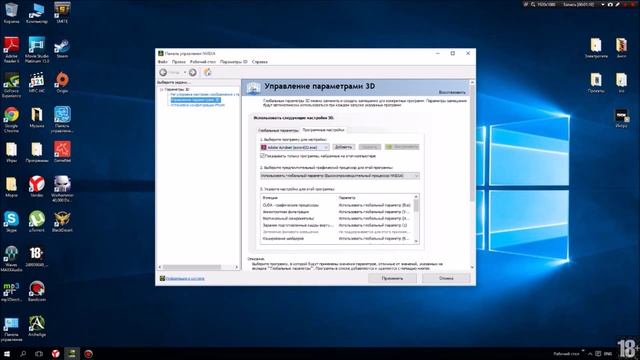This screenshot has width=640, height=360.
Task: Open the Adobe Reader desktop icon
Action: pos(11,49)
